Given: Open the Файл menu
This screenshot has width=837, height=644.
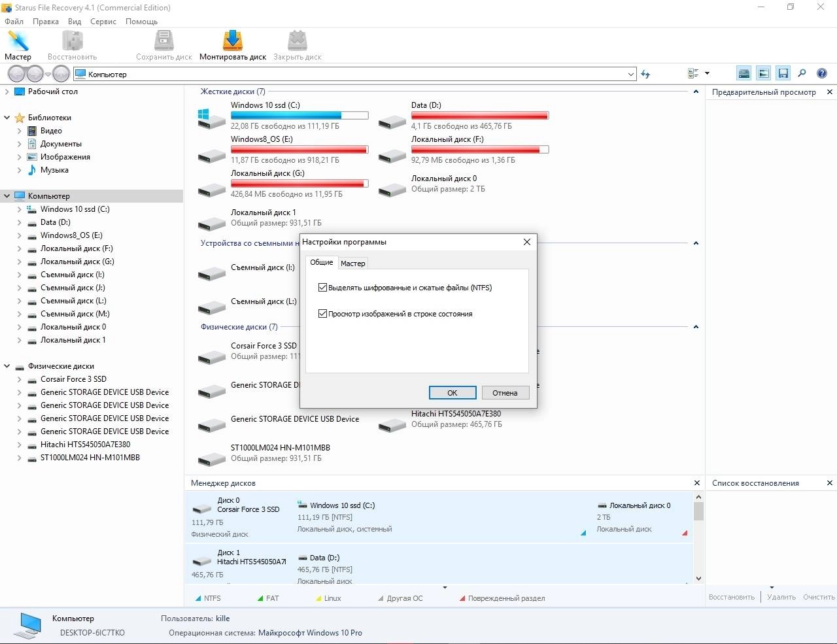Looking at the screenshot, I should [x=14, y=22].
